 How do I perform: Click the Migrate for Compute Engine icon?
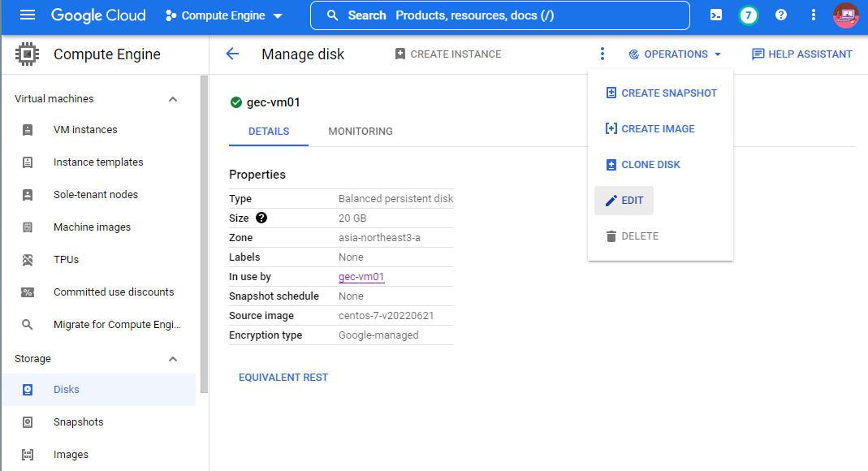(27, 324)
